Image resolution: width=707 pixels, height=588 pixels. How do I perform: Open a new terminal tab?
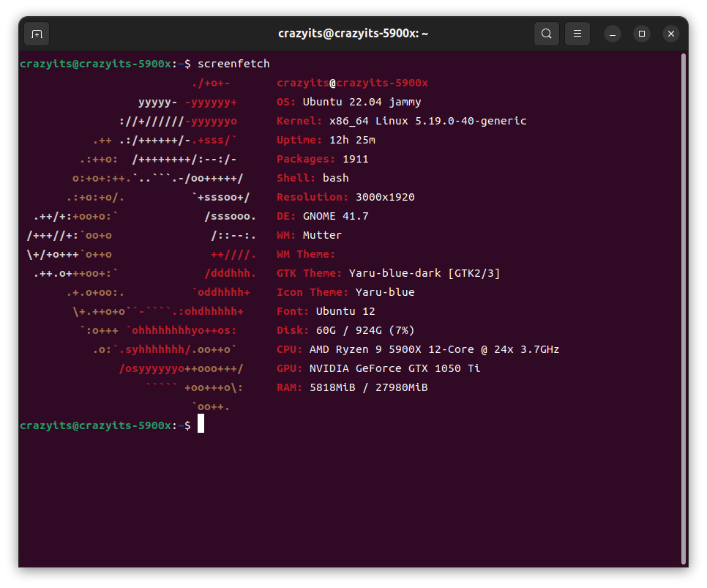point(37,34)
